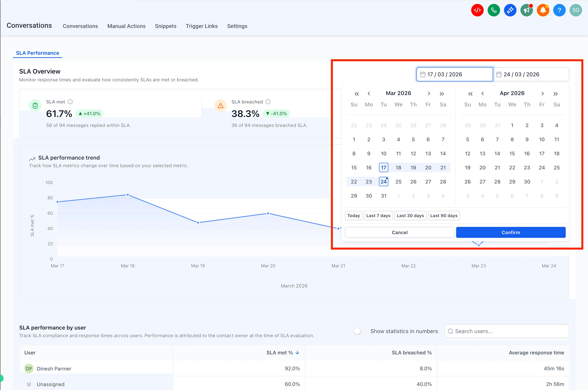Select March 17 in the calendar

[383, 168]
